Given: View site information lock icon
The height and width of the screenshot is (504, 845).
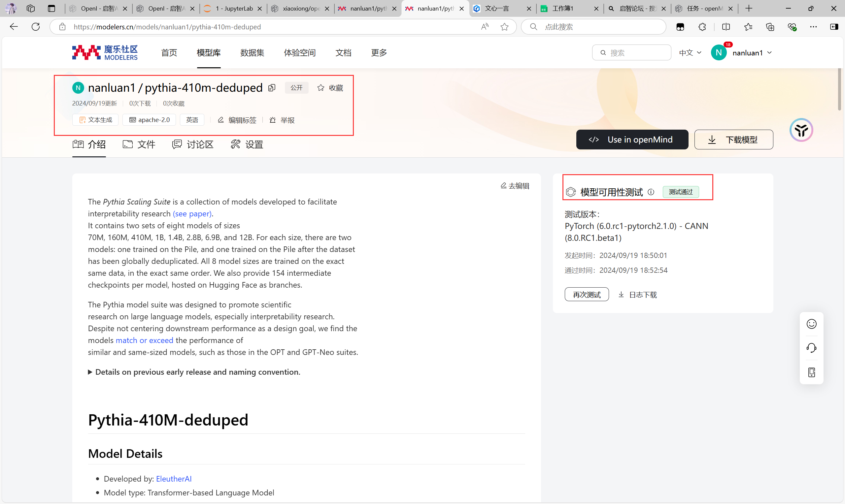Looking at the screenshot, I should pos(62,27).
